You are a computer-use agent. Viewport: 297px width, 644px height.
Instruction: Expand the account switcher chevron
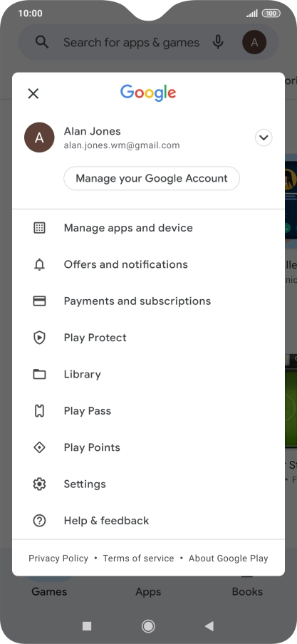pyautogui.click(x=264, y=137)
